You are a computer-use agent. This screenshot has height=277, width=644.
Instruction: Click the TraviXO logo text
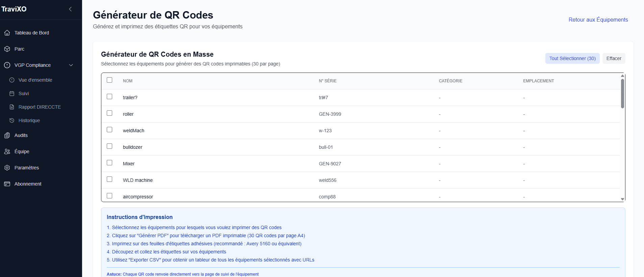coord(14,9)
